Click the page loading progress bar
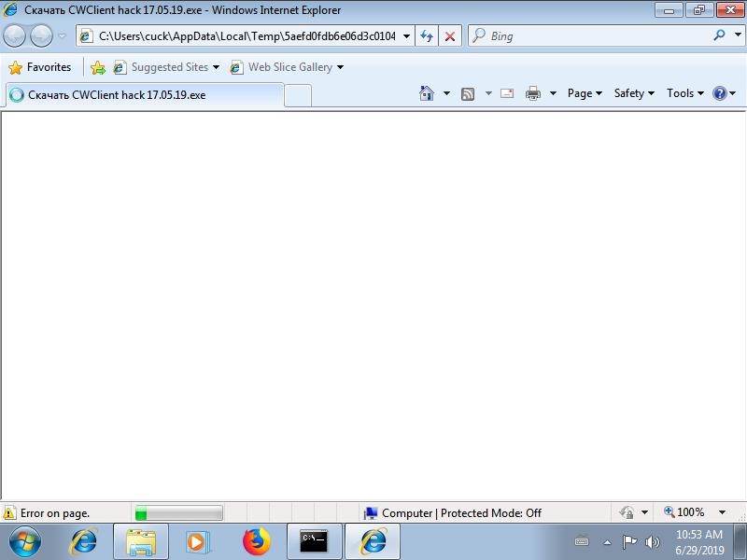Viewport: 747px width, 560px height. pyautogui.click(x=178, y=512)
